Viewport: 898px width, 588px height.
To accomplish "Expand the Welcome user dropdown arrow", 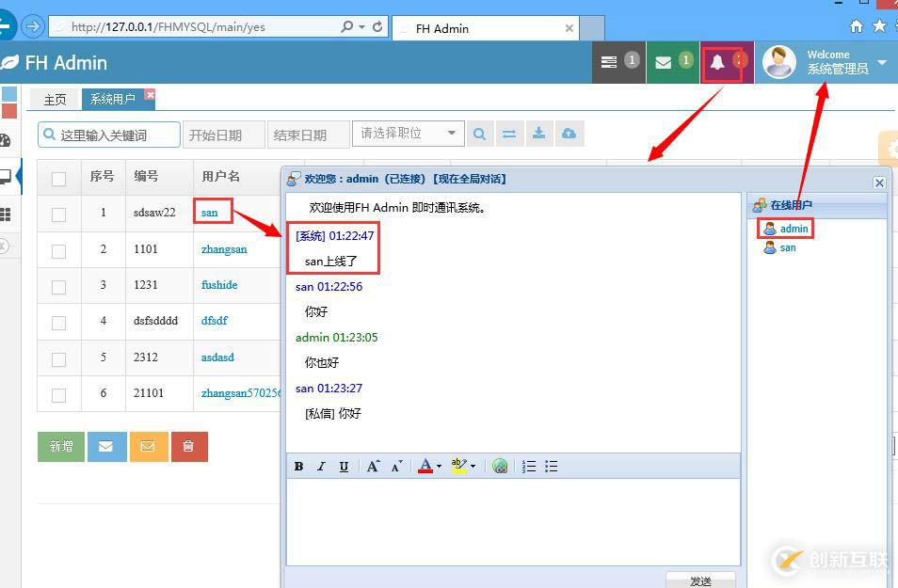I will point(882,62).
